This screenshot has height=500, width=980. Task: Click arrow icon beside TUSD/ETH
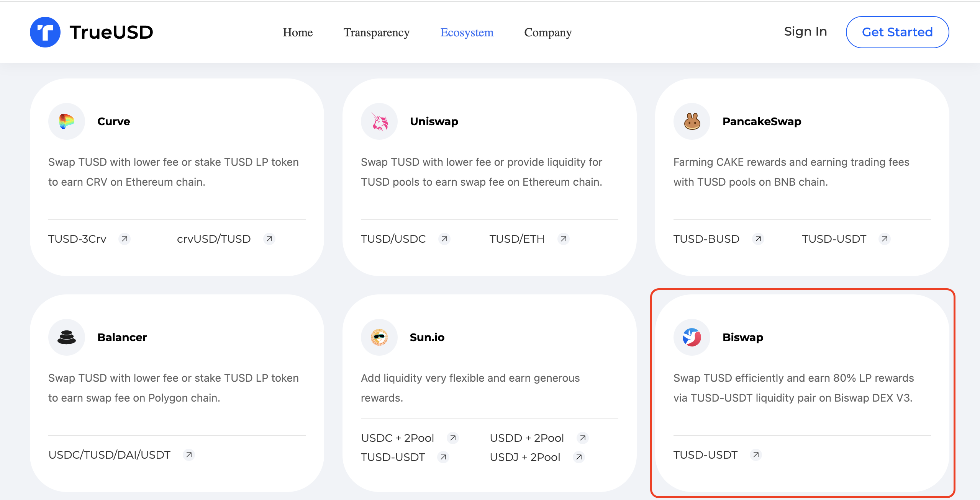tap(564, 239)
